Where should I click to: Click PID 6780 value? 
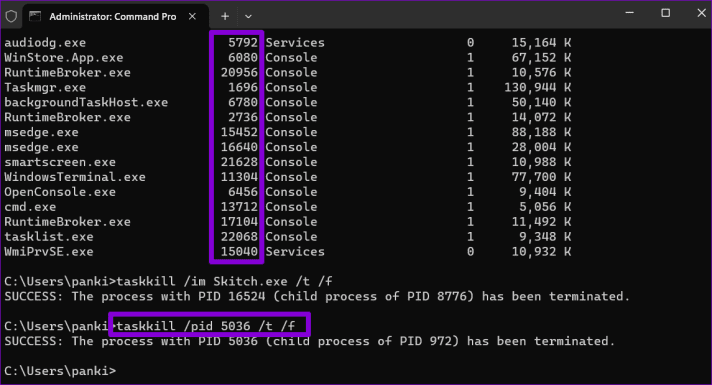click(x=243, y=103)
